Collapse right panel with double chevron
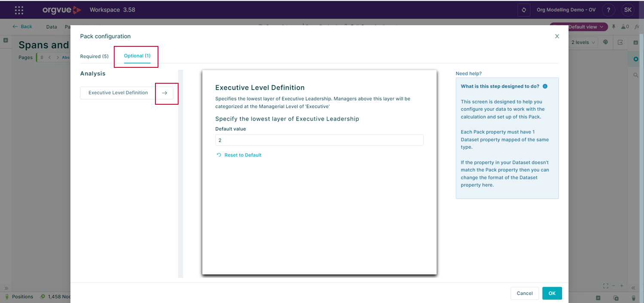 [633, 288]
